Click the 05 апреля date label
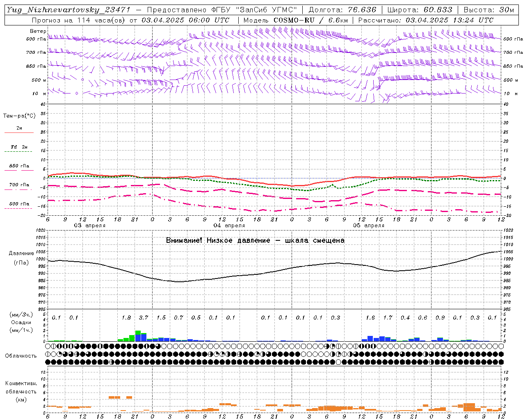This screenshot has height=420, width=525. coord(369,226)
